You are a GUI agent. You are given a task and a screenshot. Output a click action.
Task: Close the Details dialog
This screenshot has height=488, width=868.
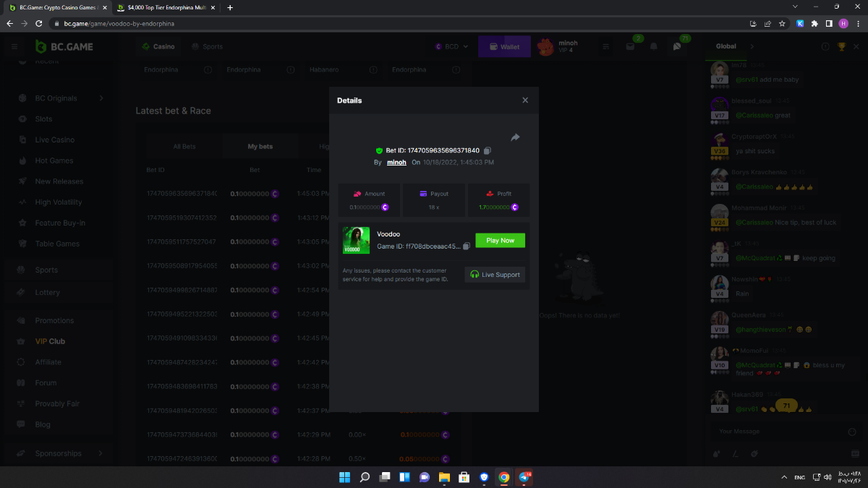(x=525, y=100)
